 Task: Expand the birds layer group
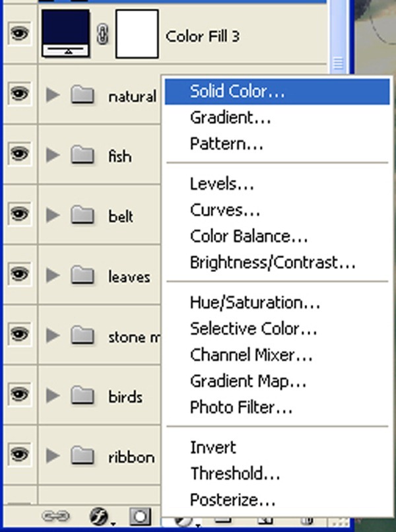pos(53,396)
